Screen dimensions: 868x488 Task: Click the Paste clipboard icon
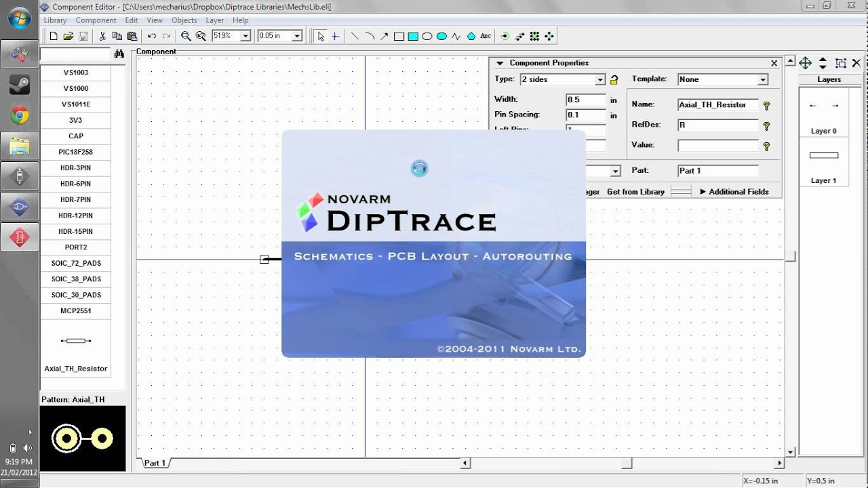[132, 36]
